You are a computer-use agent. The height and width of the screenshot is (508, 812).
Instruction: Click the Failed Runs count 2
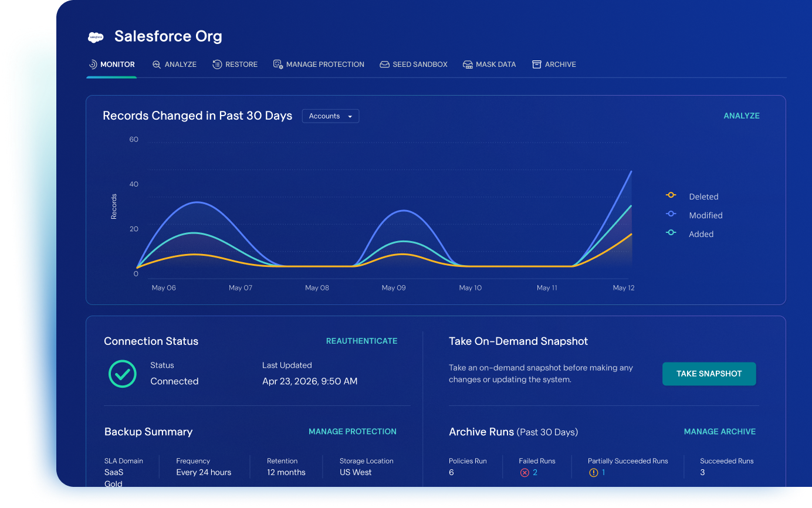tap(535, 473)
